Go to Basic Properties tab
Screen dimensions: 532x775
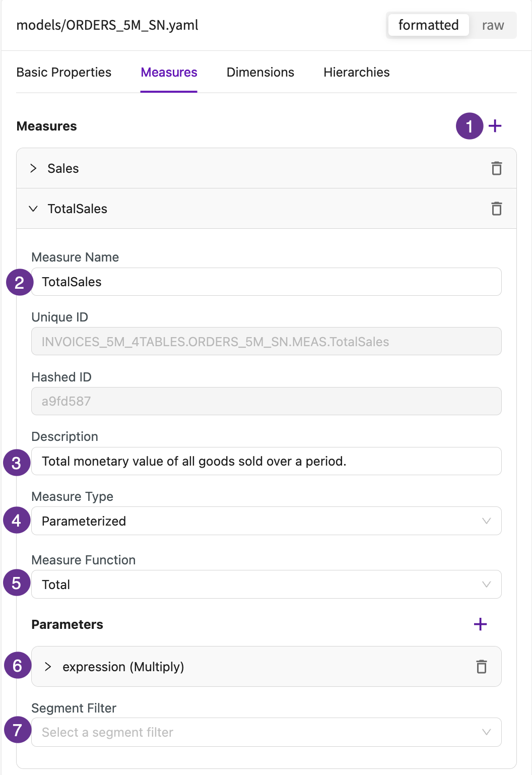point(64,73)
